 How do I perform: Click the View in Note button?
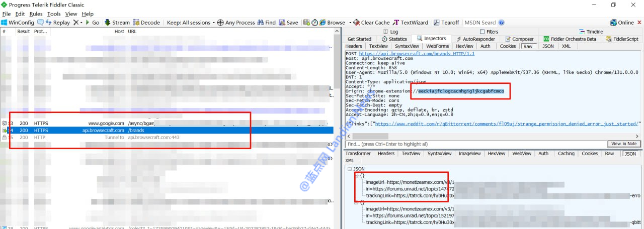[623, 144]
